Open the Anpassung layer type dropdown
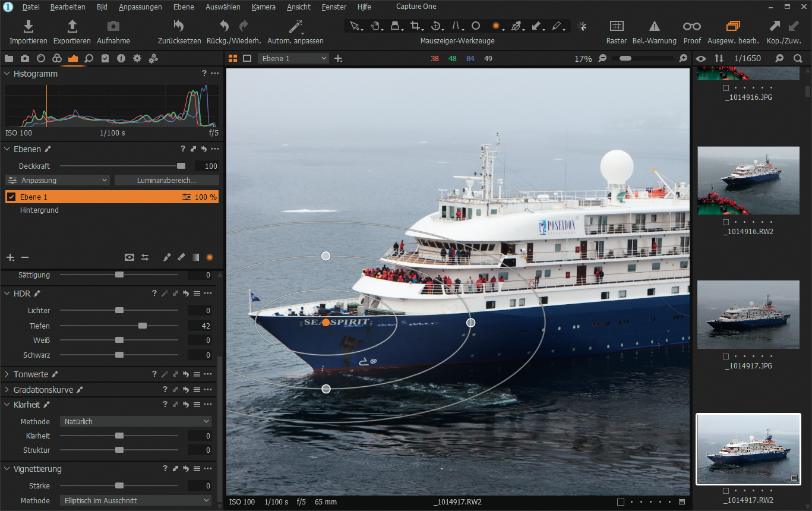This screenshot has height=511, width=812. pyautogui.click(x=58, y=180)
